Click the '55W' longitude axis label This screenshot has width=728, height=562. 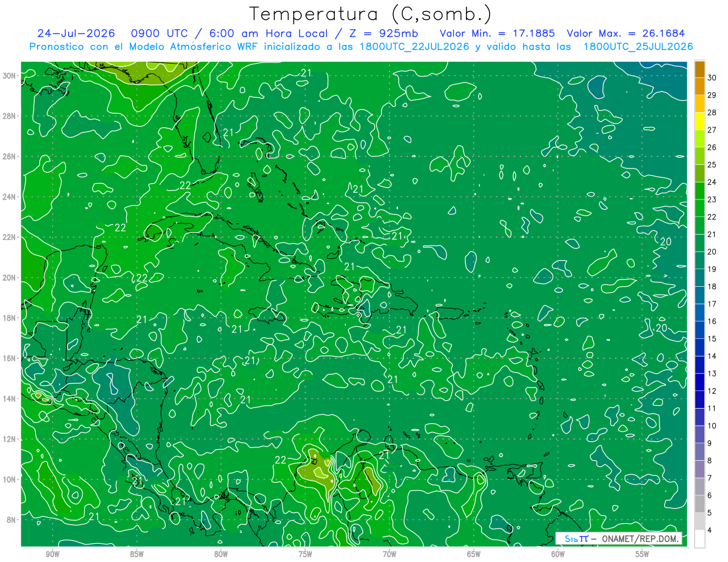[x=642, y=554]
